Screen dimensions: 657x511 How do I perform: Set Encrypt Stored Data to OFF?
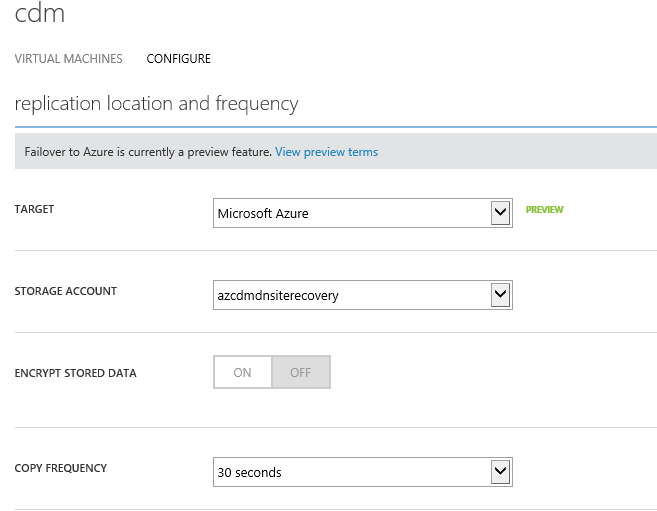pyautogui.click(x=300, y=372)
